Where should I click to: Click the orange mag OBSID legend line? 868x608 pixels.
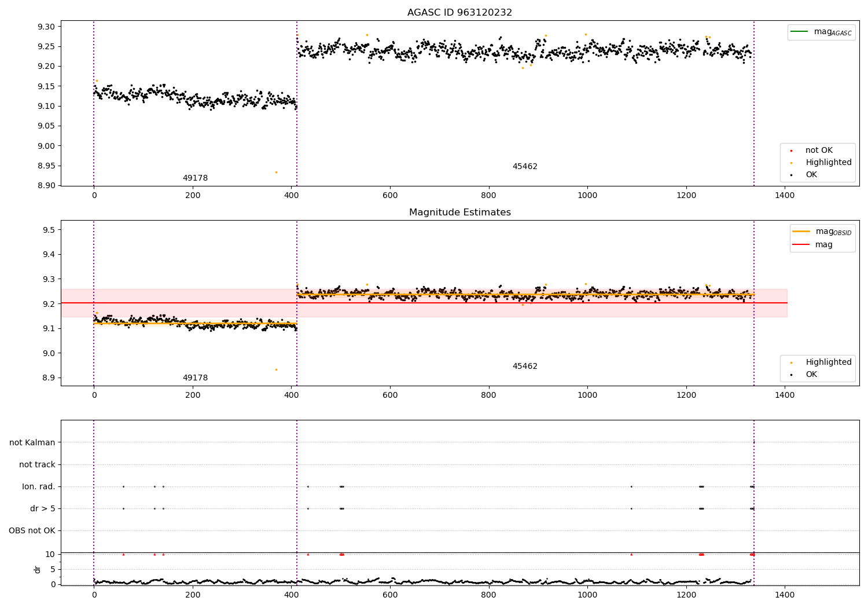coord(801,231)
